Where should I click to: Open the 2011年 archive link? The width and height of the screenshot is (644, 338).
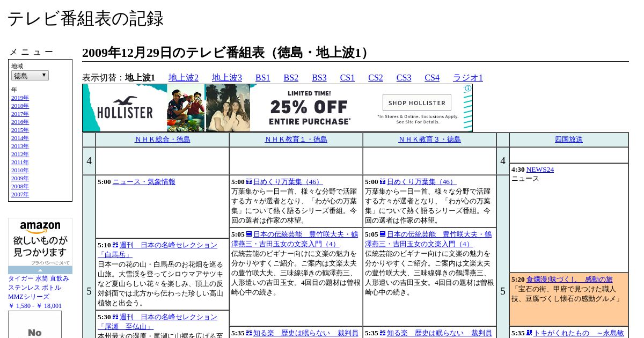click(20, 163)
